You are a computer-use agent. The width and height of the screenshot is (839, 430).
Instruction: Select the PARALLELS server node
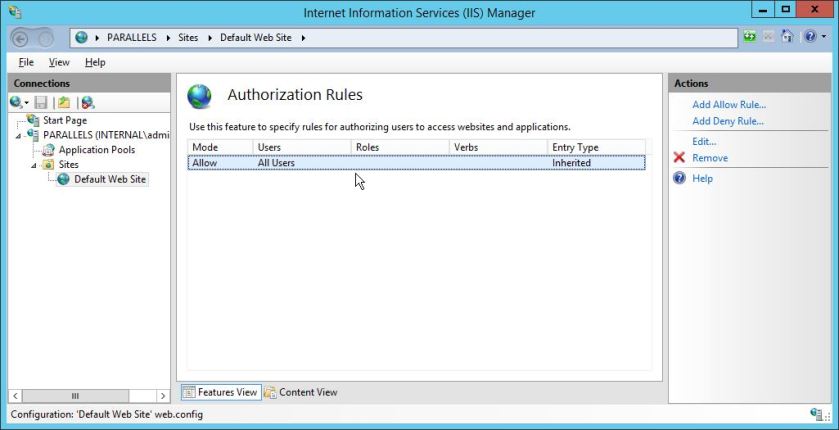106,135
